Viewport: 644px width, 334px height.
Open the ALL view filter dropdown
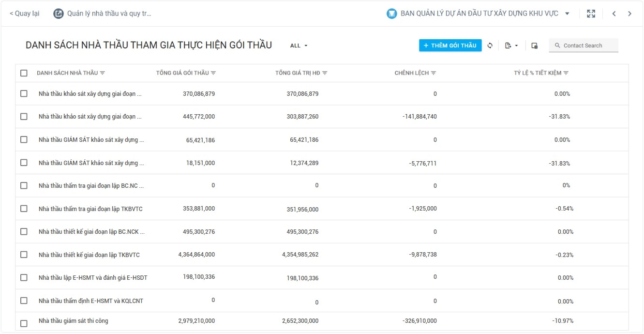point(299,46)
